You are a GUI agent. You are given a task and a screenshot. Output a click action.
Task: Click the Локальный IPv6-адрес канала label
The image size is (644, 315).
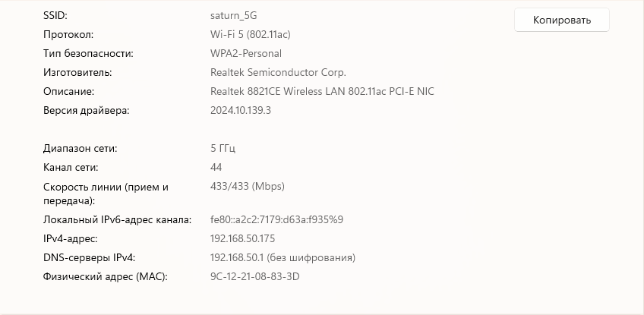[117, 220]
